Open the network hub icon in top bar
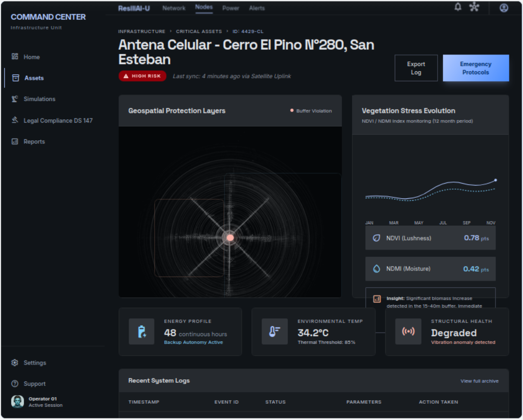The image size is (523, 420). tap(474, 7)
